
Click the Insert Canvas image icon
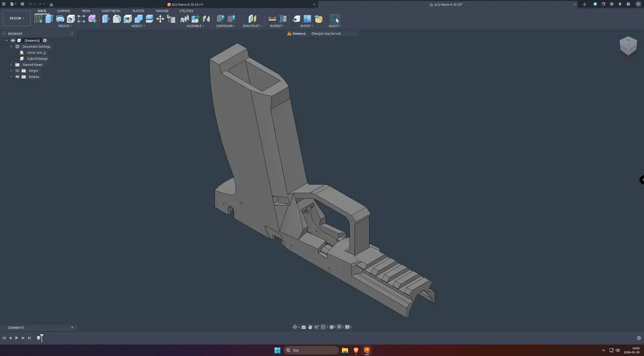(307, 19)
